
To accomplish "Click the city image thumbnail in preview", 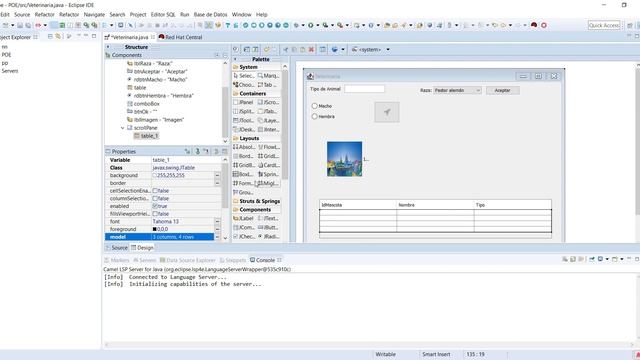I will pos(344,159).
